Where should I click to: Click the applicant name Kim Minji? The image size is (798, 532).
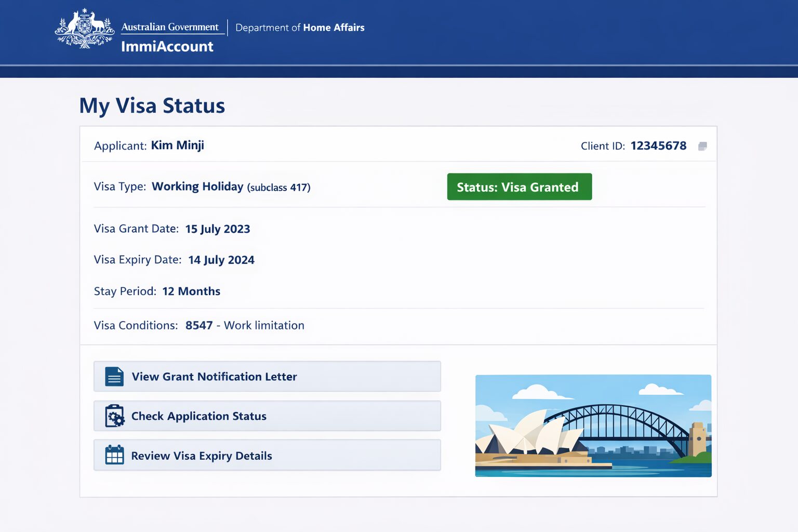pyautogui.click(x=177, y=145)
